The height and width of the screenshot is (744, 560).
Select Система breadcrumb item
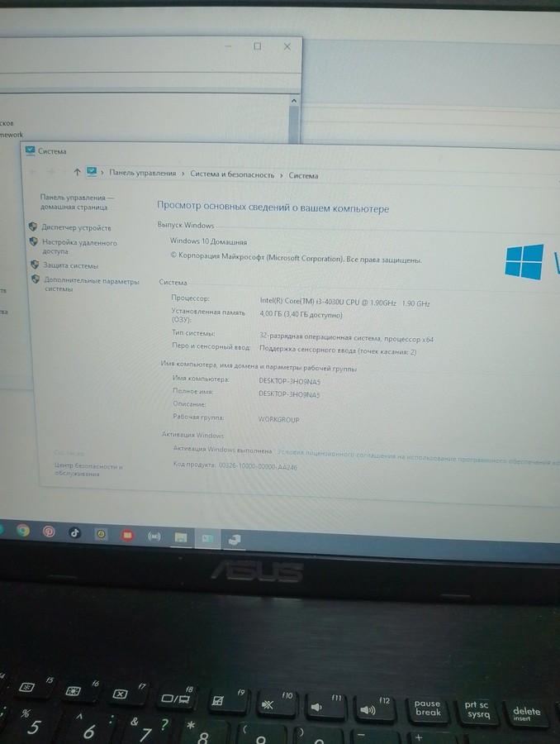pyautogui.click(x=303, y=175)
